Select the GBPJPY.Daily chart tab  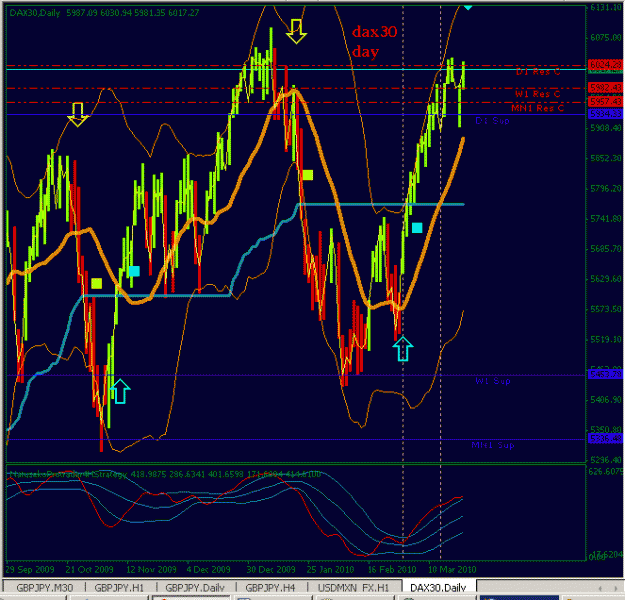click(x=195, y=588)
